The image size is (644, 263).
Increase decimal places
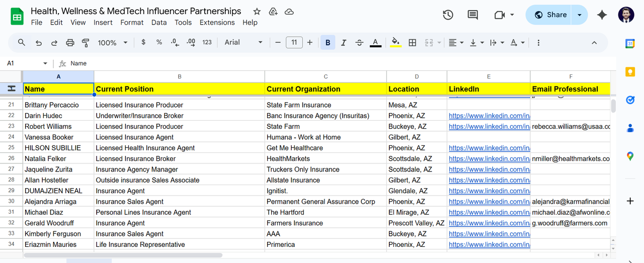click(191, 43)
